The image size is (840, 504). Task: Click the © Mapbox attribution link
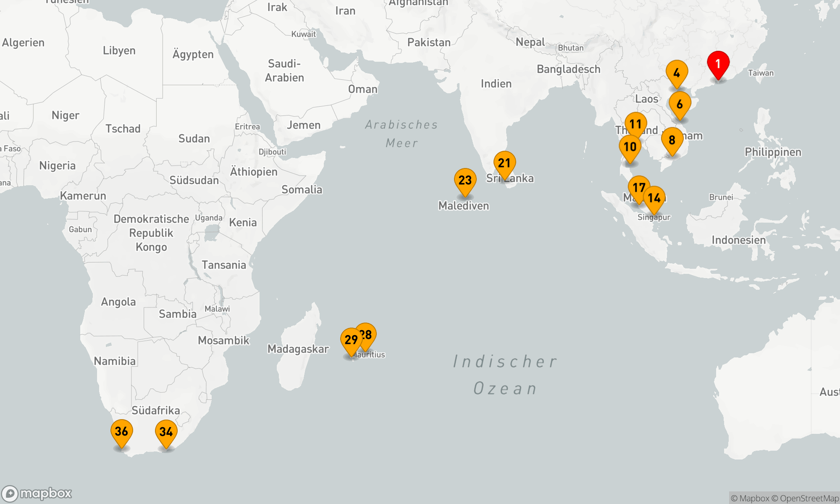[750, 499]
